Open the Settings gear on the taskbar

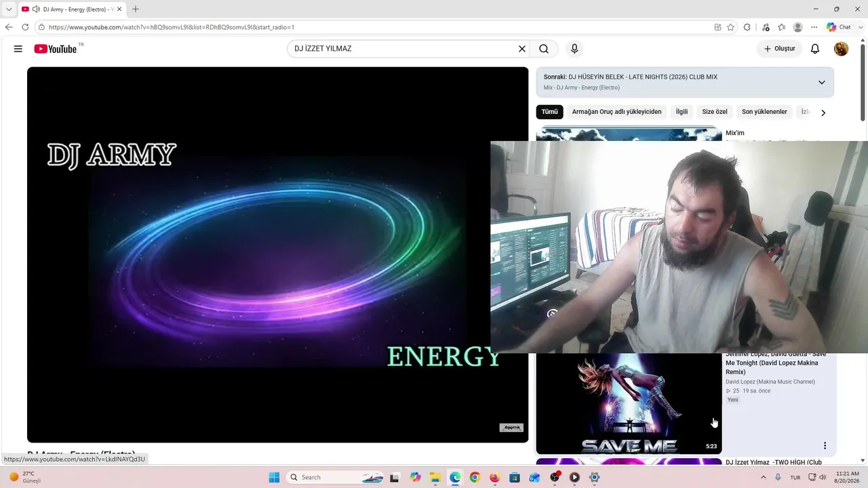click(595, 477)
